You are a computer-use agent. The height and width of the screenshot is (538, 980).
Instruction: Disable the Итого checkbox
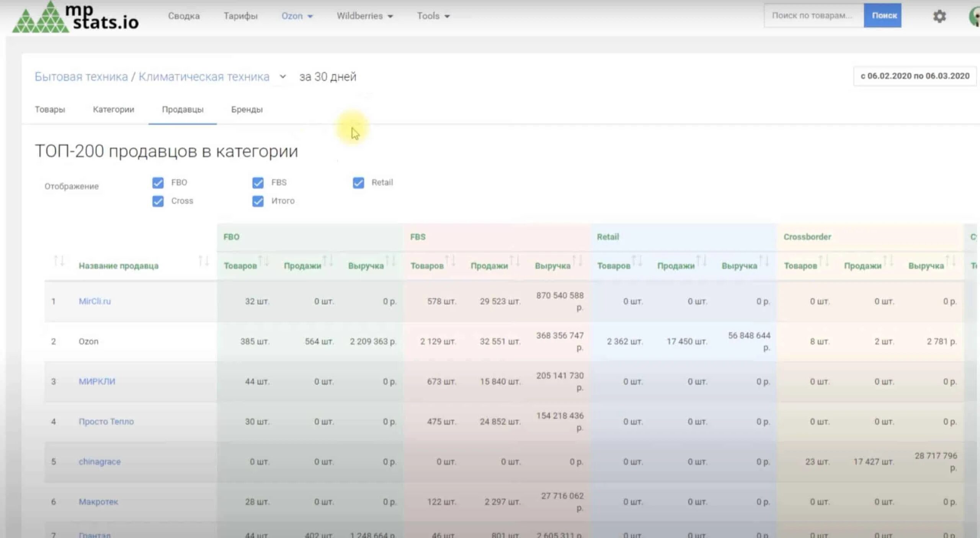click(x=258, y=201)
